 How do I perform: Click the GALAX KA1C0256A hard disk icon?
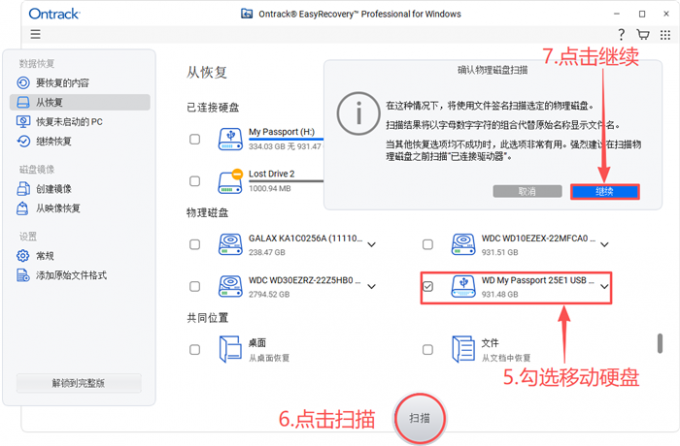coord(230,244)
